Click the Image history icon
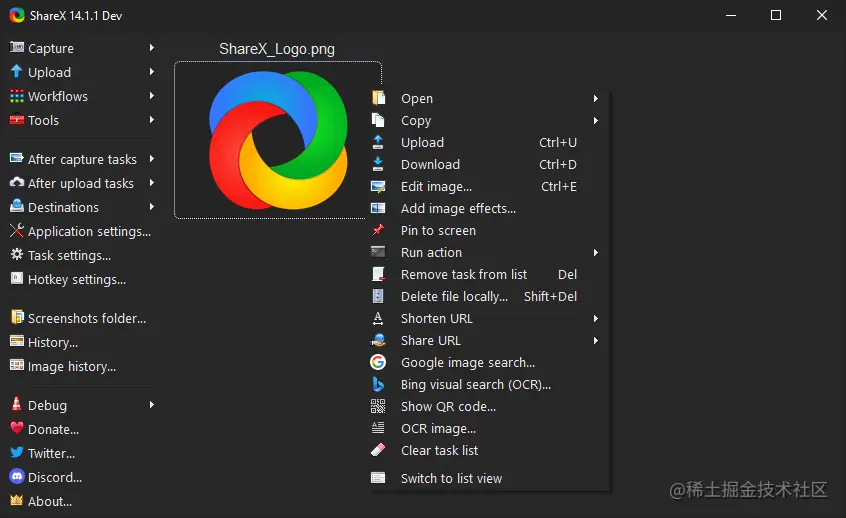This screenshot has width=846, height=518. [x=17, y=365]
